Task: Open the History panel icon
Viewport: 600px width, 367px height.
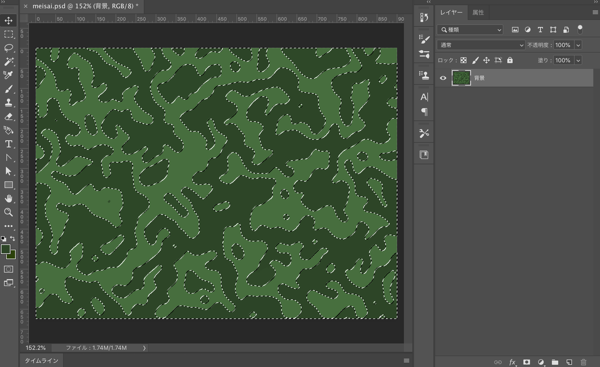Action: (x=424, y=18)
